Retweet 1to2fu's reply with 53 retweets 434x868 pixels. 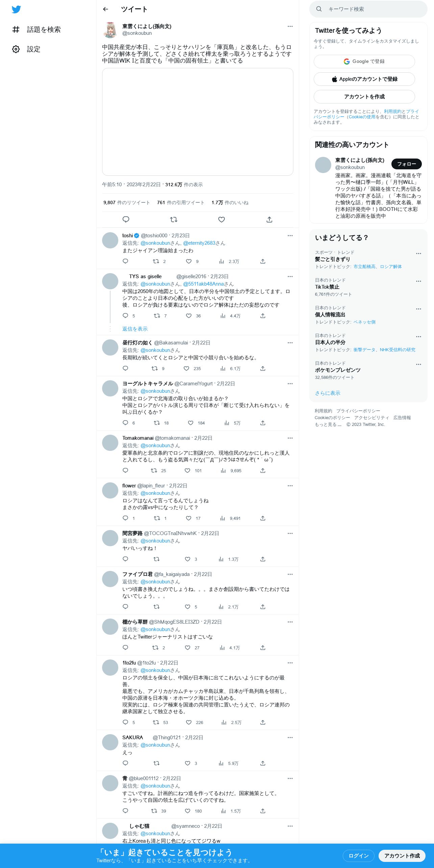click(156, 722)
